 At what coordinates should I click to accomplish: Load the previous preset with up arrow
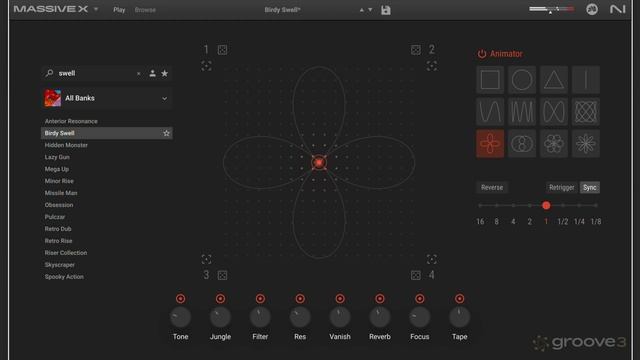click(362, 10)
